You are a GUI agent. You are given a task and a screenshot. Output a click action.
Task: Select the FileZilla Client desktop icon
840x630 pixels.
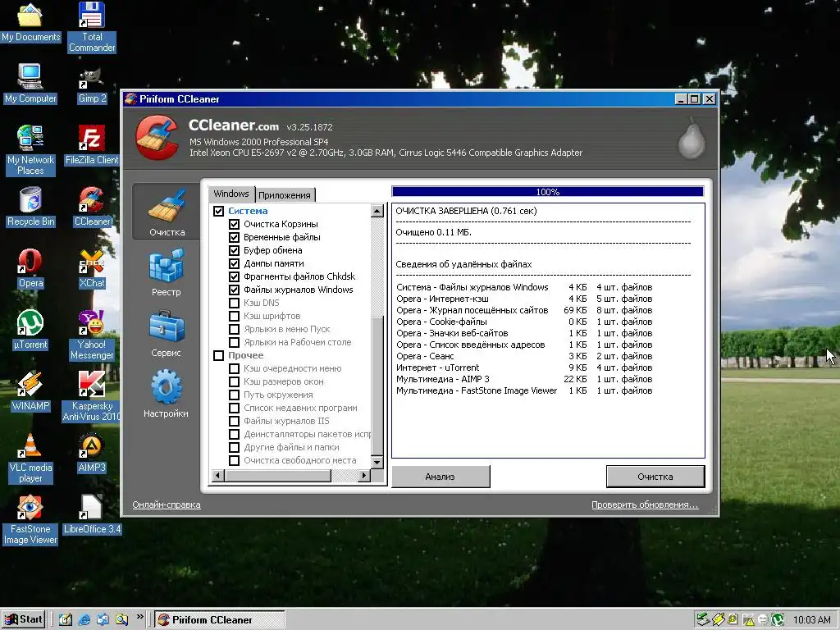[x=92, y=145]
